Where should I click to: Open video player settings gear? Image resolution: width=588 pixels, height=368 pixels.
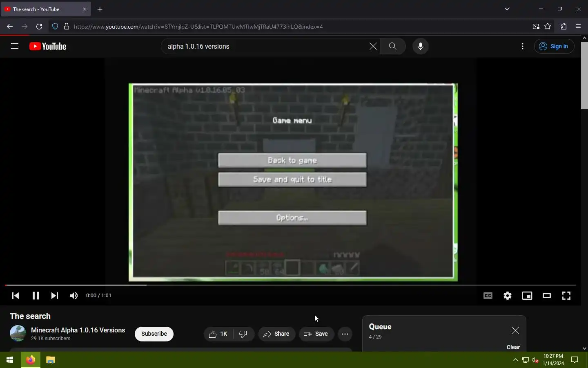pyautogui.click(x=508, y=296)
